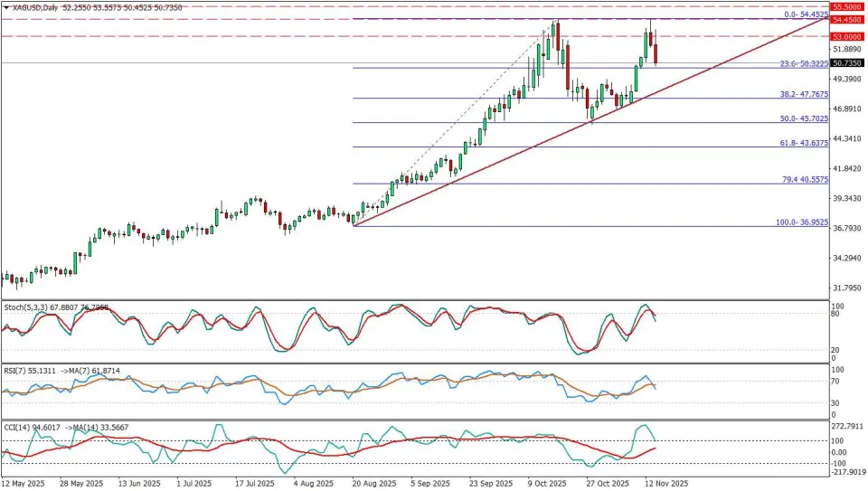Click the 31.7950 price axis label
This screenshot has height=491, width=868.
click(849, 288)
